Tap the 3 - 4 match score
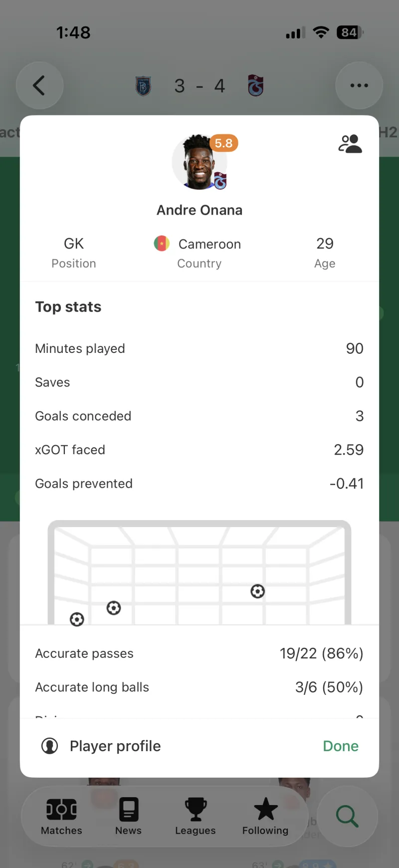The width and height of the screenshot is (399, 868). tap(199, 86)
